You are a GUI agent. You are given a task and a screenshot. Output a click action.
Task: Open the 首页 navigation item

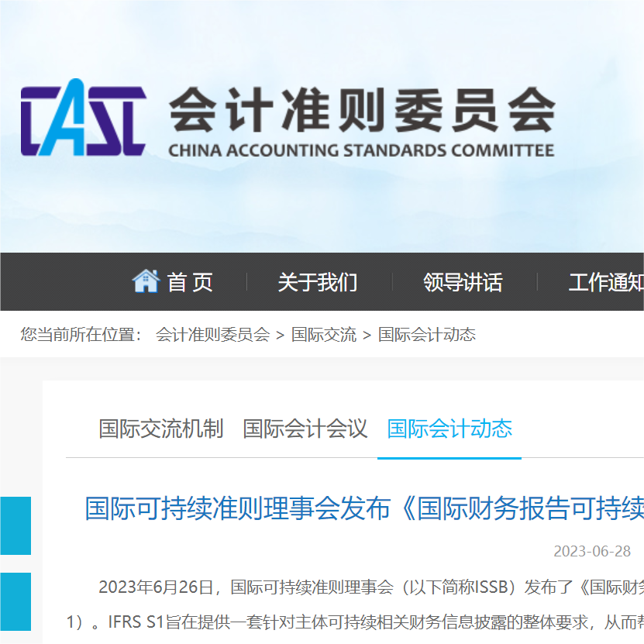pyautogui.click(x=190, y=282)
